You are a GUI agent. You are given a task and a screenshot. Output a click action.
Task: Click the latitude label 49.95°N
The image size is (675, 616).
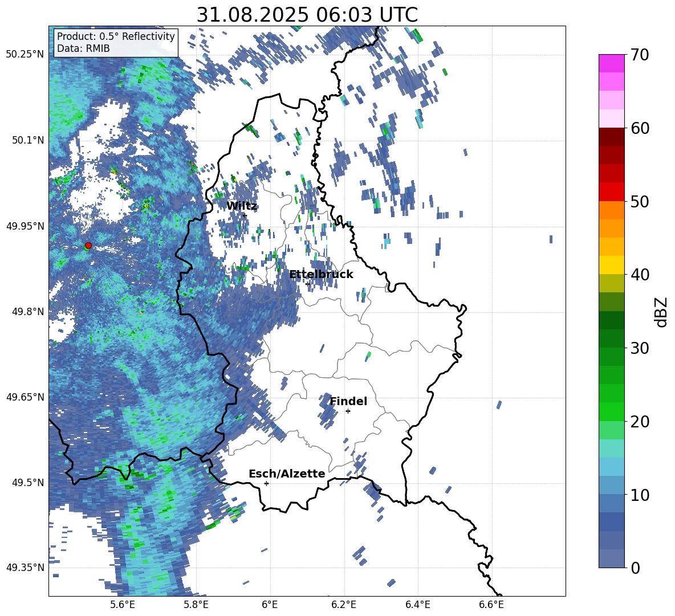pos(25,226)
